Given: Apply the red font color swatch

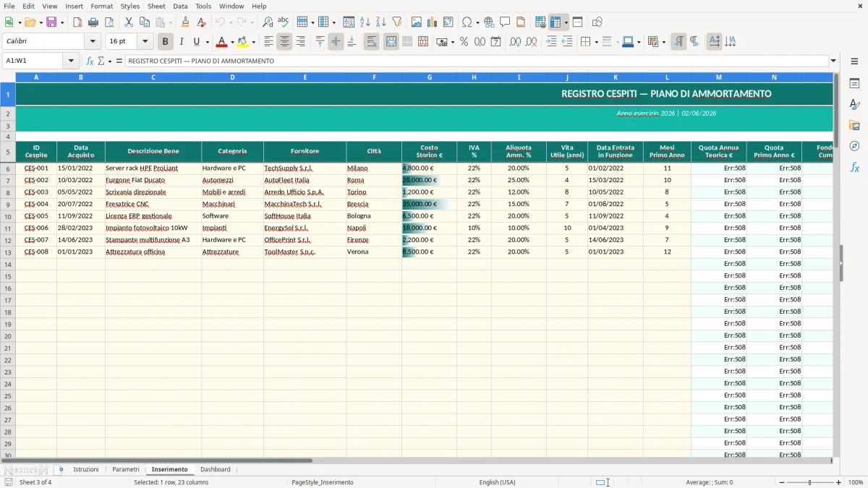Looking at the screenshot, I should tap(221, 42).
